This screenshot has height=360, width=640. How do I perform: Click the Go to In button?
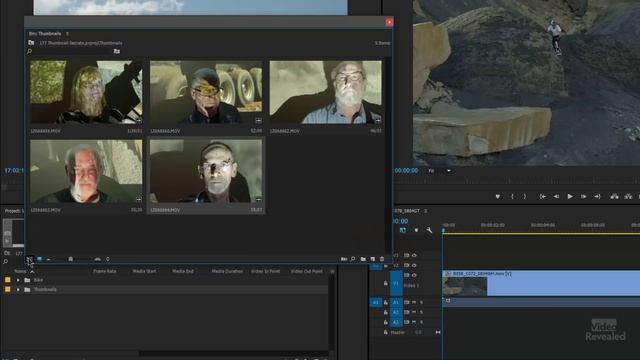click(x=542, y=196)
